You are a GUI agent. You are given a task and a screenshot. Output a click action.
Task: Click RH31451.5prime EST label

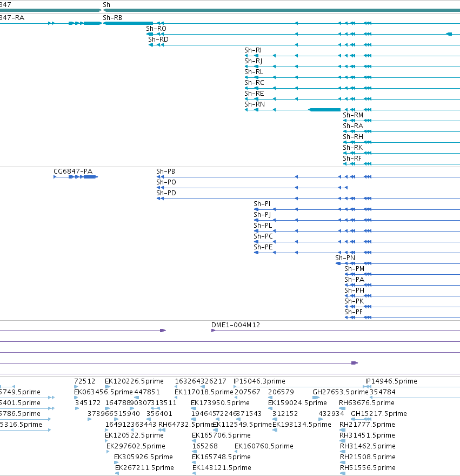[367, 435]
